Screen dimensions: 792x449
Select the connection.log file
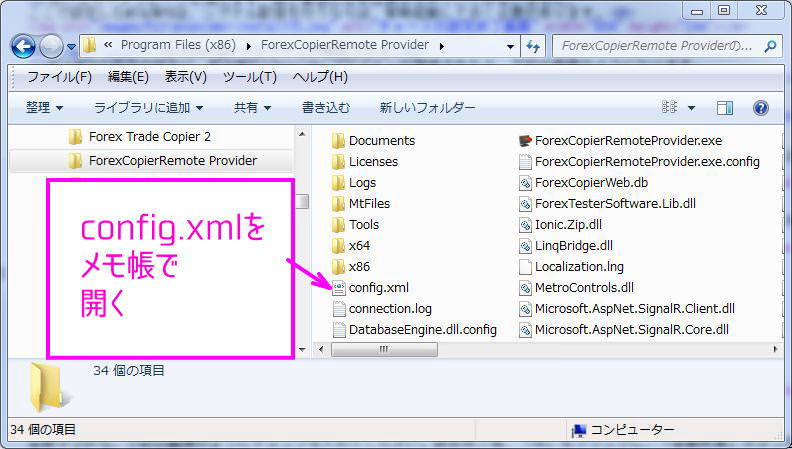(x=382, y=309)
